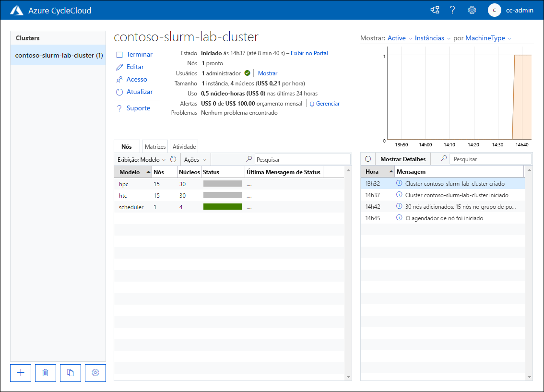Click inside the Pesquisar node search field
This screenshot has height=392, width=544.
coord(302,159)
